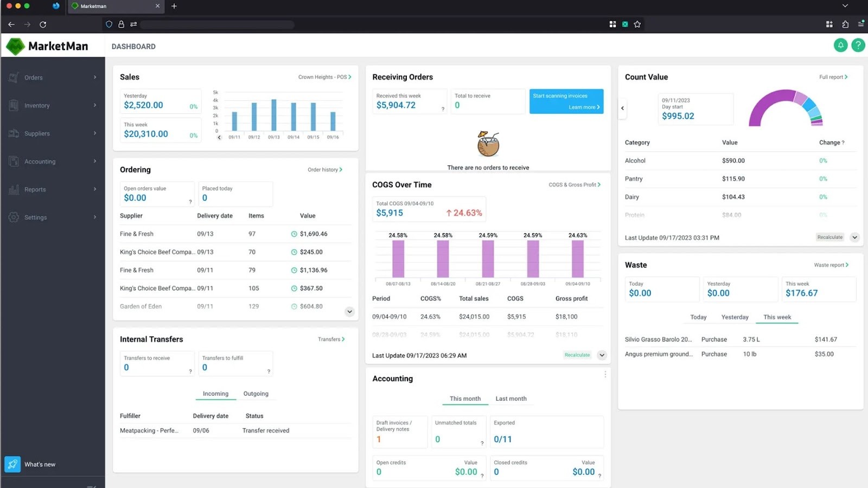Select the Inventory icon in the sidebar
Viewport: 868px width, 488px height.
[x=13, y=105]
